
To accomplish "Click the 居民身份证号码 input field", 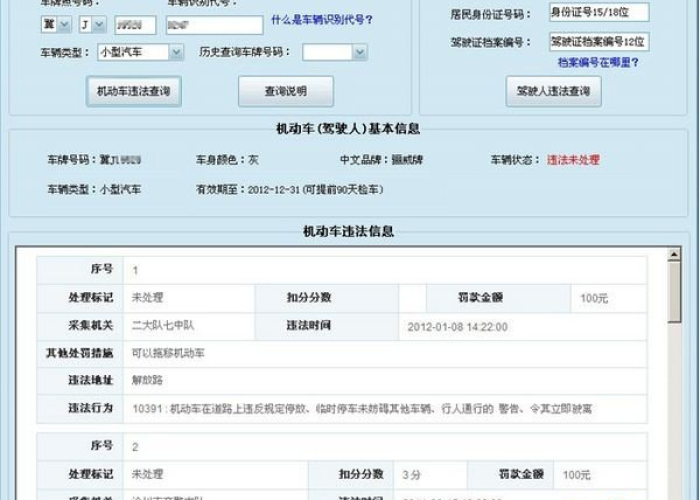I will coord(599,12).
